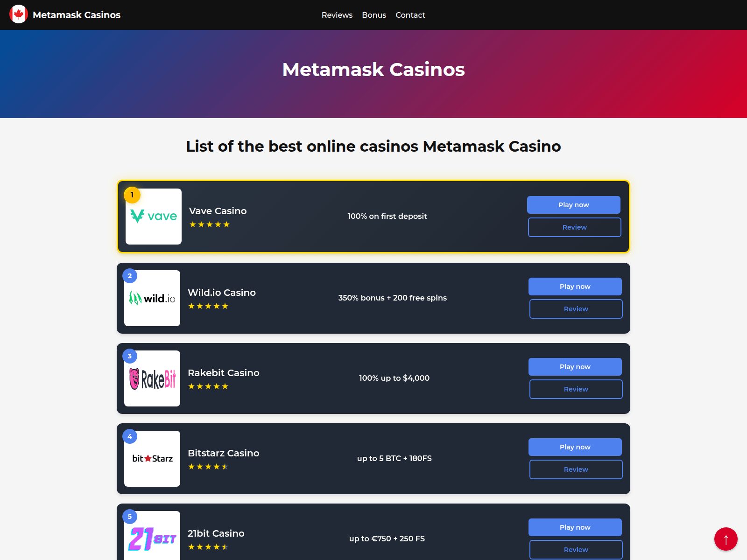Image resolution: width=747 pixels, height=560 pixels.
Task: Click the RakeBit casino logo
Action: tap(152, 378)
